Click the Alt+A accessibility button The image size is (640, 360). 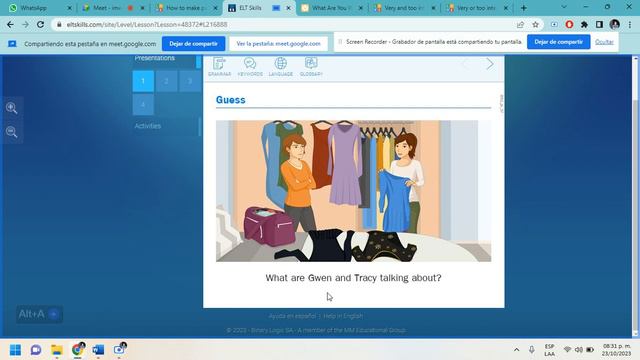39,314
